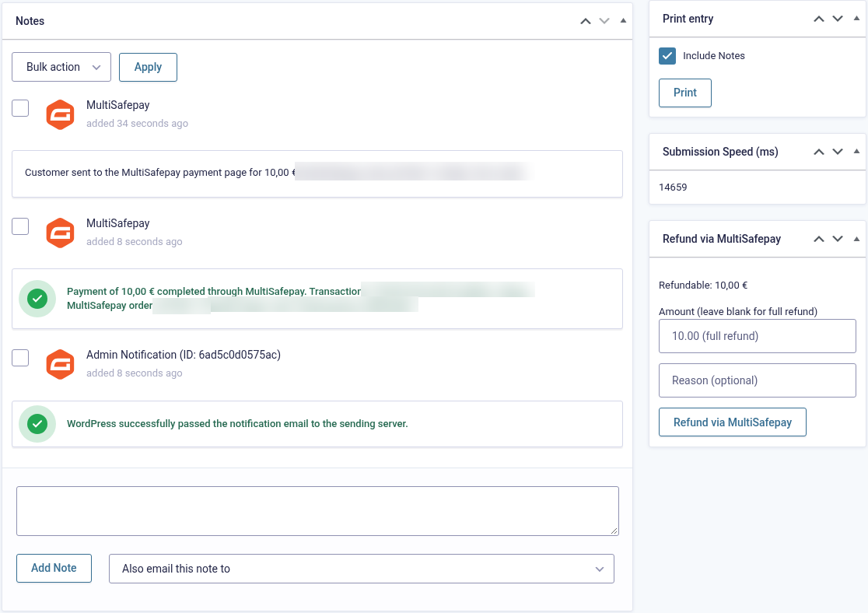Click into the new note text area
Viewport: 868px width, 613px height.
tap(318, 511)
